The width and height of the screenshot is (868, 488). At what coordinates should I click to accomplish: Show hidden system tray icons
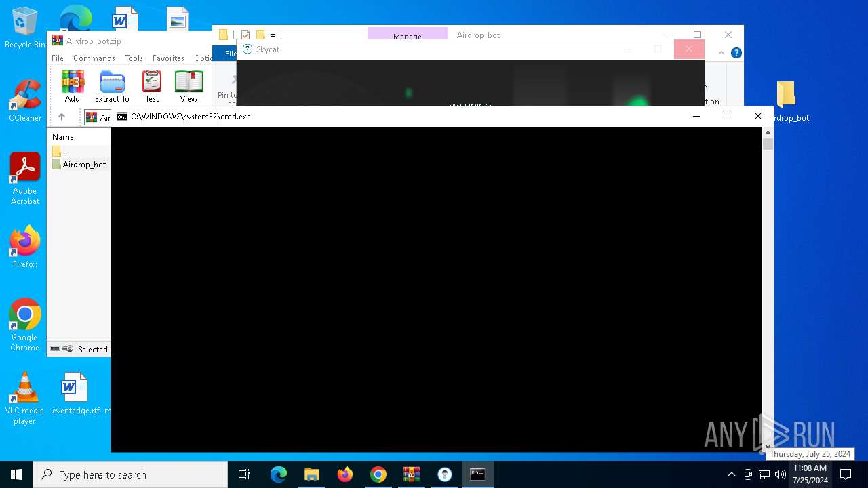coord(731,474)
